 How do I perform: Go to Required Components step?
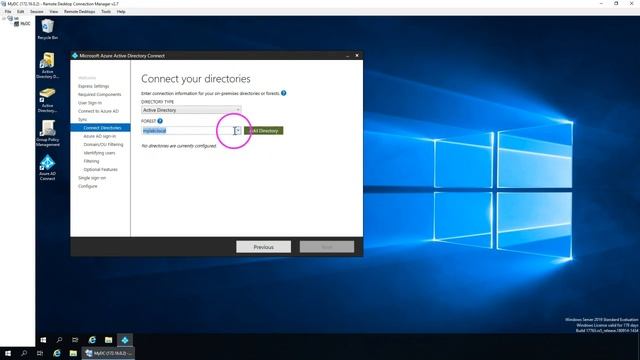100,94
